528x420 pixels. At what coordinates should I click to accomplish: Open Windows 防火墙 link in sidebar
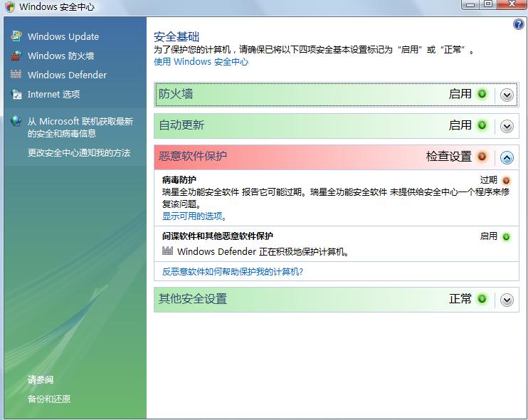[x=60, y=56]
